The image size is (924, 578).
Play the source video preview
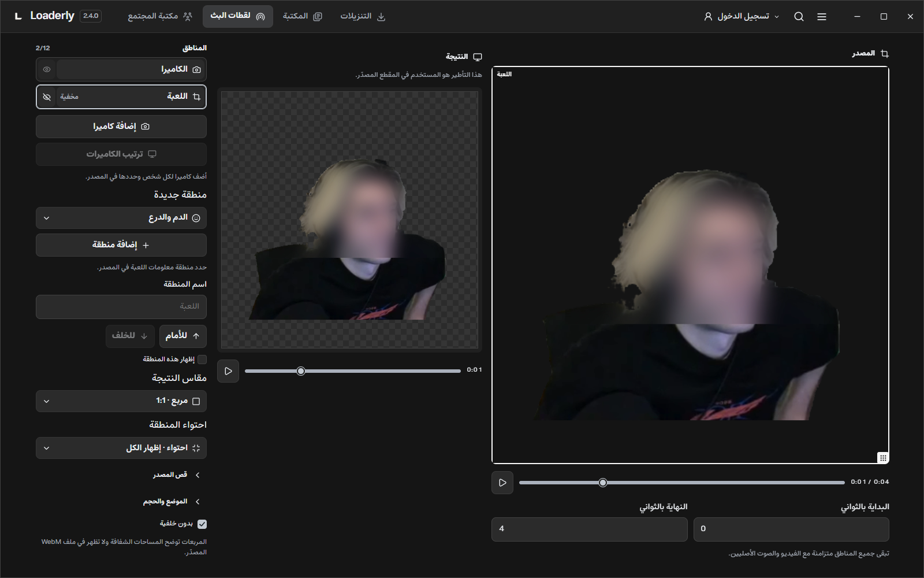pos(502,483)
